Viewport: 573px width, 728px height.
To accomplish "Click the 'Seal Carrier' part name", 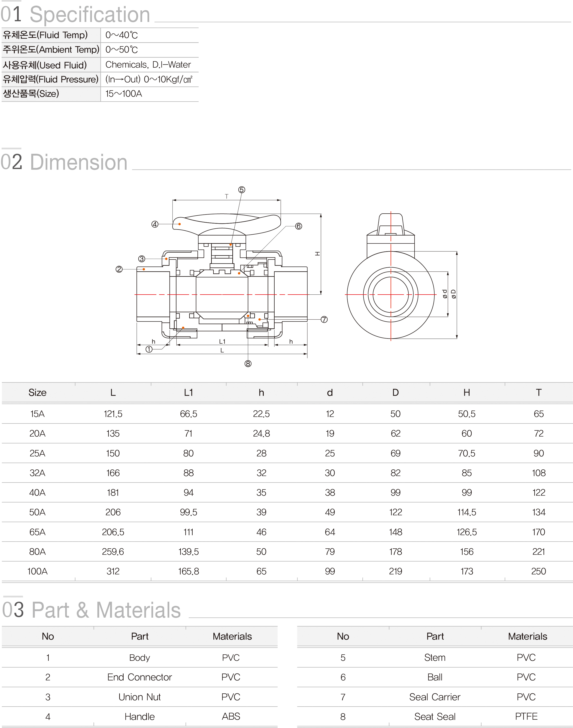I will click(x=435, y=697).
